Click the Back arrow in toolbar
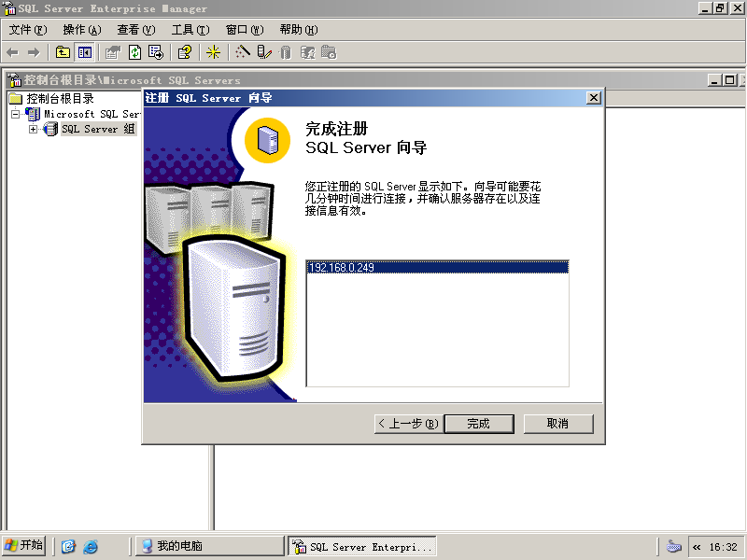The width and height of the screenshot is (747, 560). click(13, 52)
